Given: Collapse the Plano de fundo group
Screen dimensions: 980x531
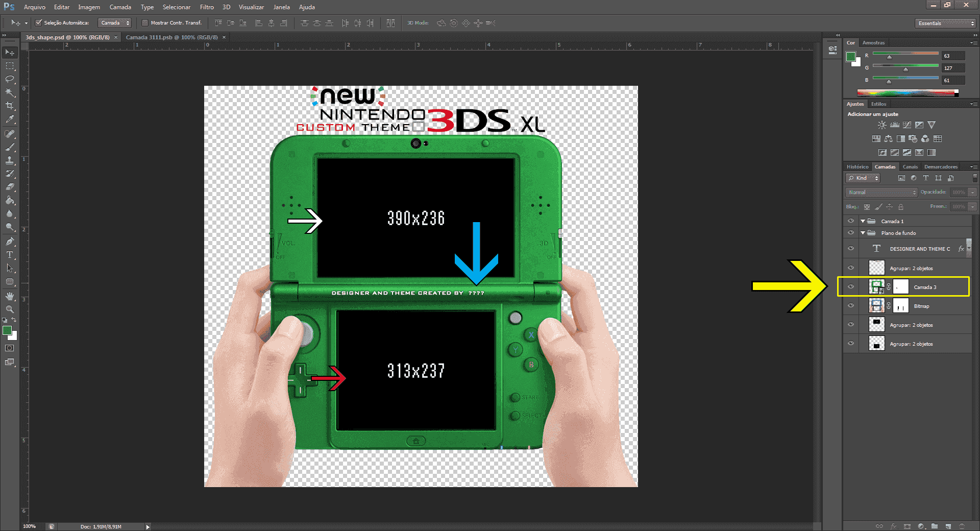Looking at the screenshot, I should click(863, 233).
